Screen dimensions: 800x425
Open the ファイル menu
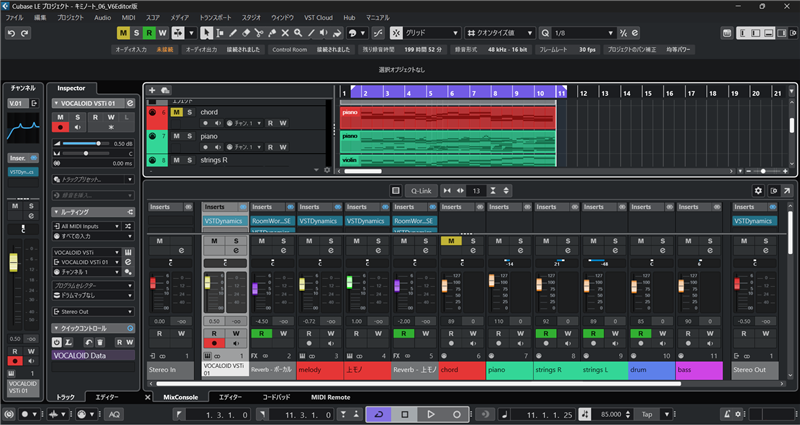pos(14,17)
